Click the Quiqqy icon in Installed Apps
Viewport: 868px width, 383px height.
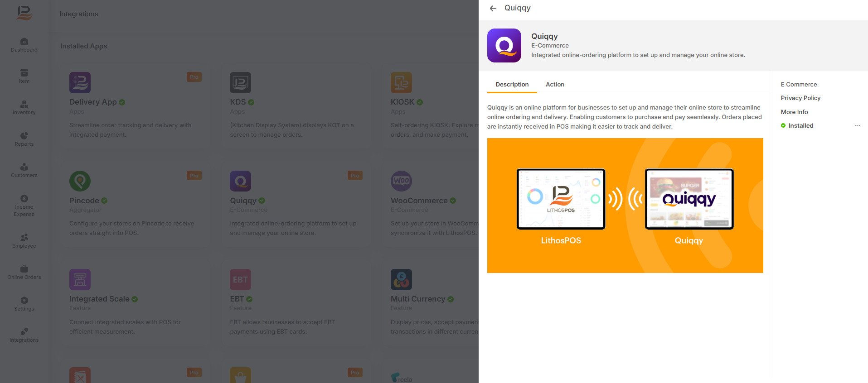[x=240, y=181]
